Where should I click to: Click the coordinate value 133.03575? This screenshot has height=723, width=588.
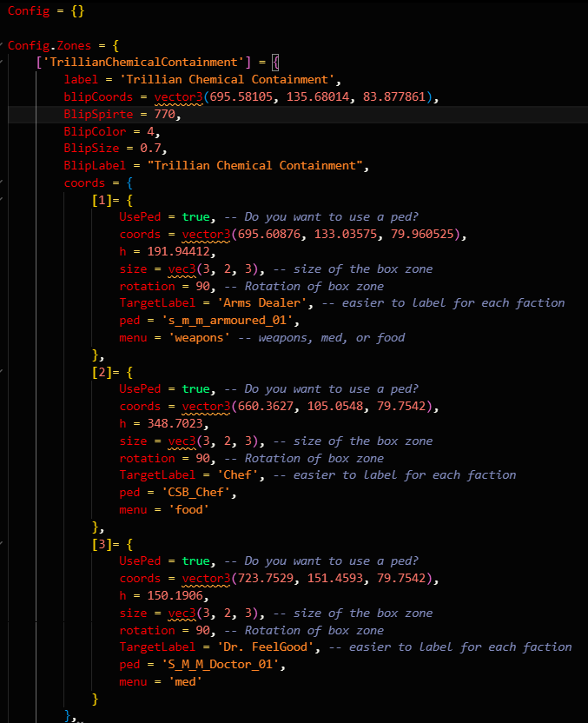(x=346, y=235)
